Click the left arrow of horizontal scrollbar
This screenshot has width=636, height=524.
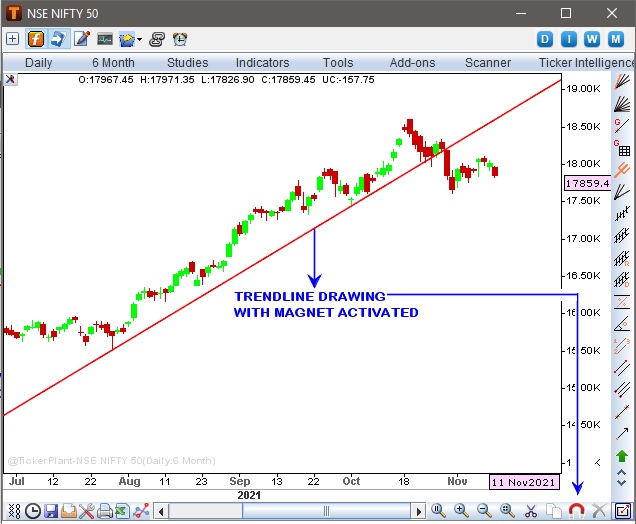tap(161, 511)
